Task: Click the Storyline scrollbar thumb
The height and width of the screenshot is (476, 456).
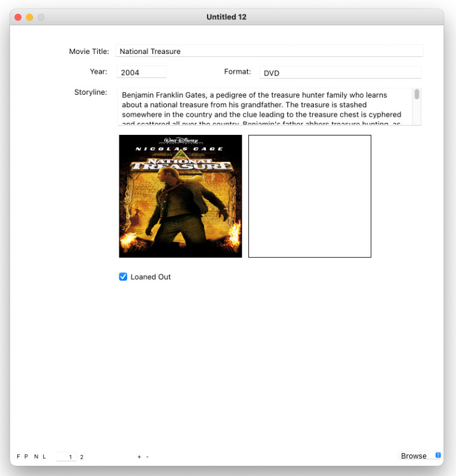Action: coord(417,94)
